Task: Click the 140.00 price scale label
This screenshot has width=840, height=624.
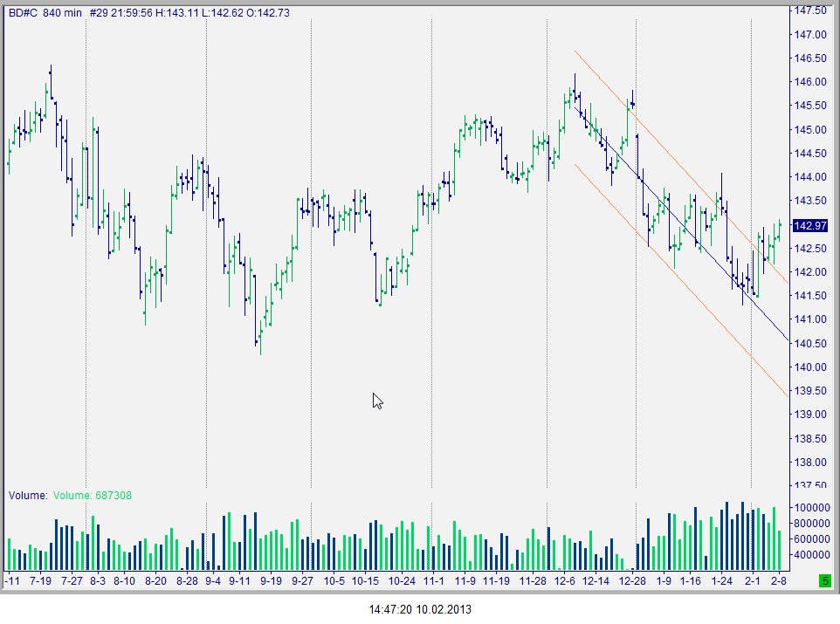Action: click(x=810, y=367)
